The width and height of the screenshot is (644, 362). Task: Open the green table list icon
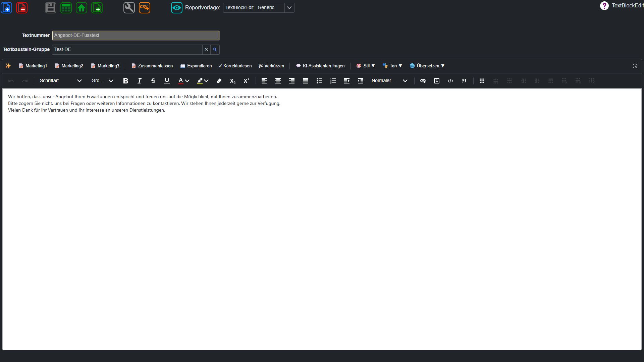pyautogui.click(x=66, y=7)
